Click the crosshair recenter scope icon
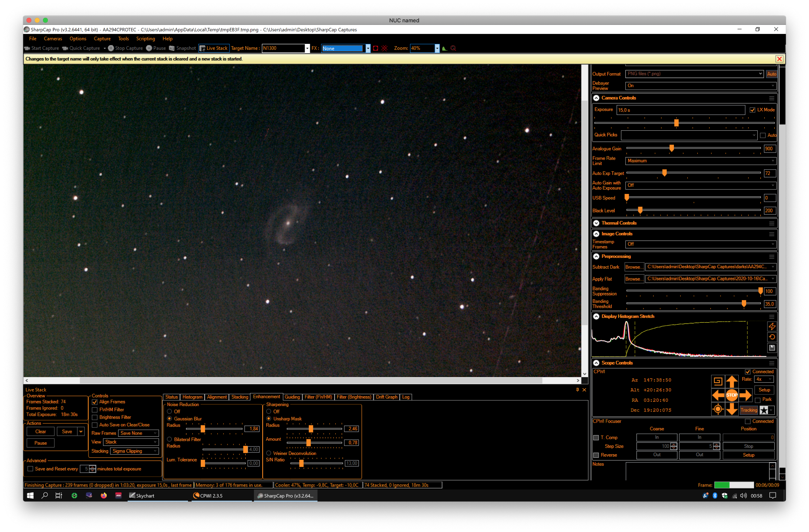The height and width of the screenshot is (532, 809). pos(718,409)
